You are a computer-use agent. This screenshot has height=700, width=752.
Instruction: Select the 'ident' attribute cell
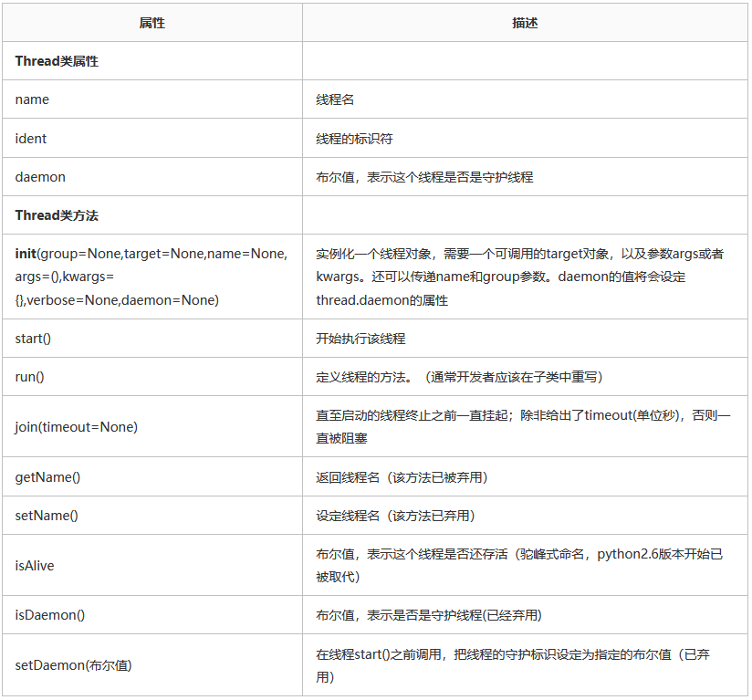point(152,138)
